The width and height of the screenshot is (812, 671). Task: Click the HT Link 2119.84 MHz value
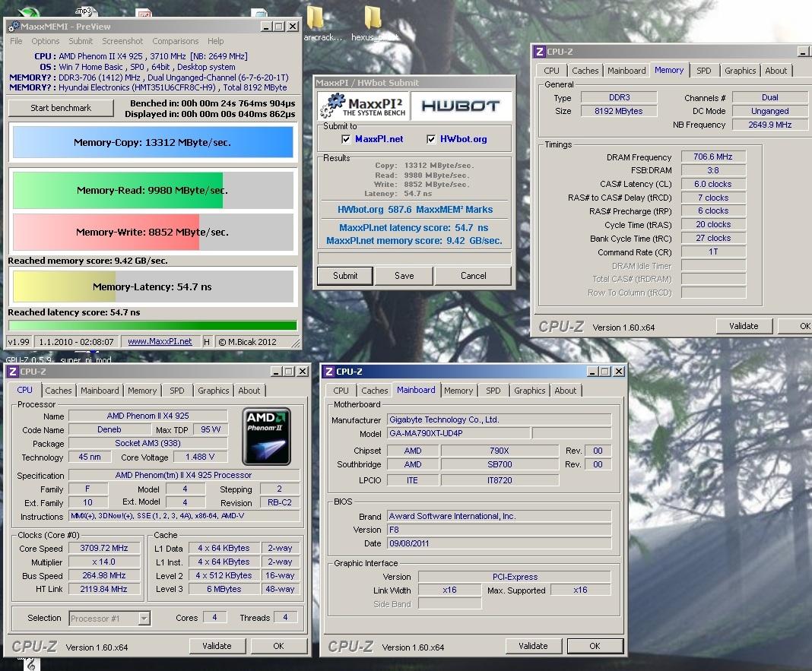(x=104, y=589)
